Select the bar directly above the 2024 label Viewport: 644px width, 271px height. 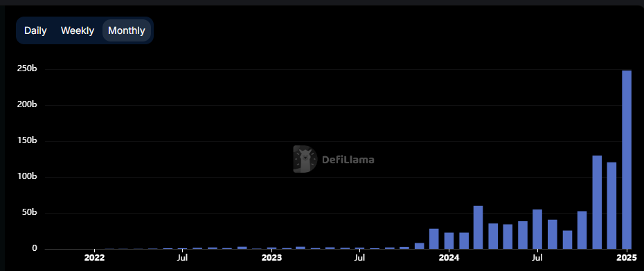tap(449, 241)
